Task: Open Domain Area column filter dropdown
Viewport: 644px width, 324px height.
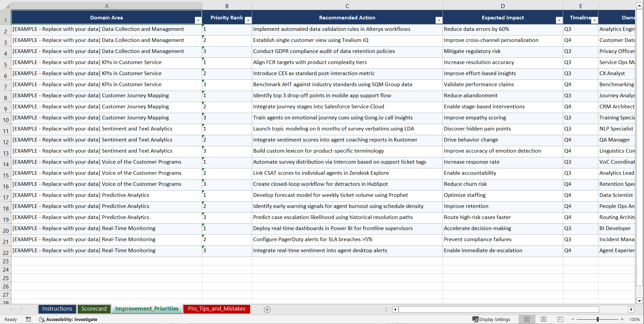Action: 198,20
